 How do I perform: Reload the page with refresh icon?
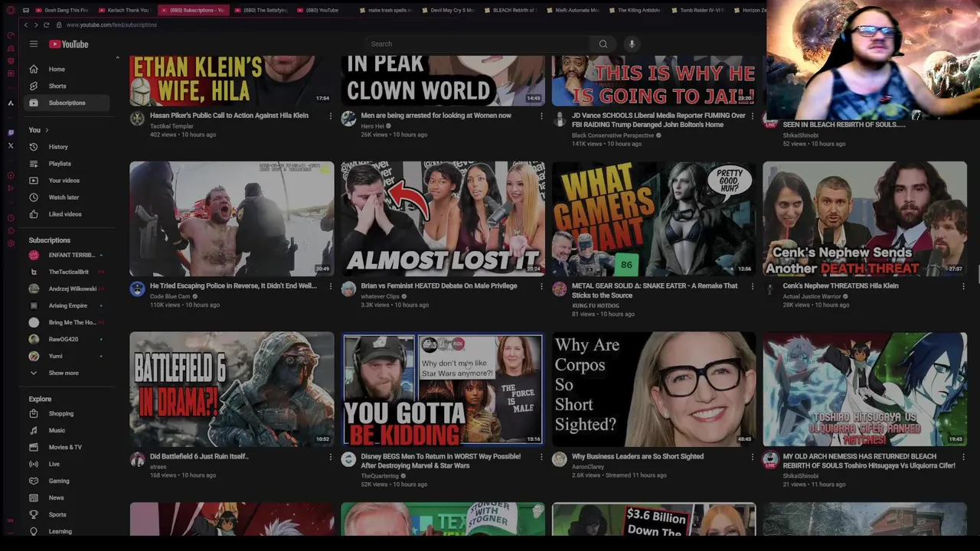[x=46, y=25]
